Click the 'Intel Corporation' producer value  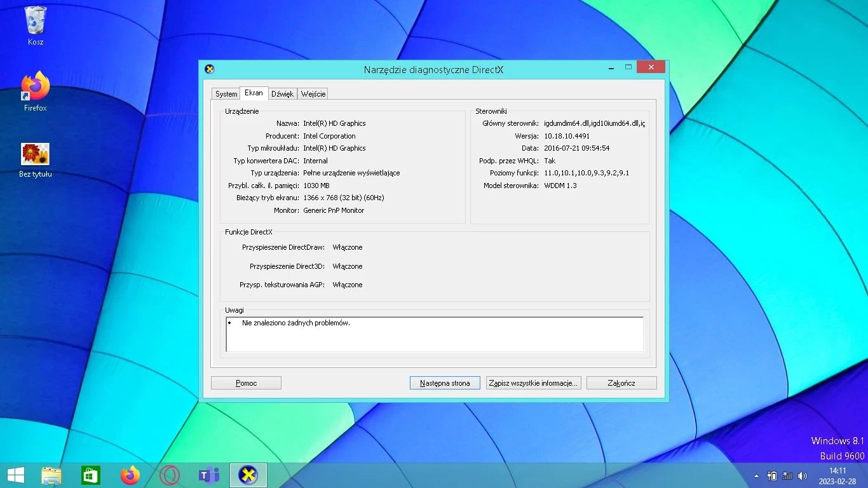click(x=329, y=136)
